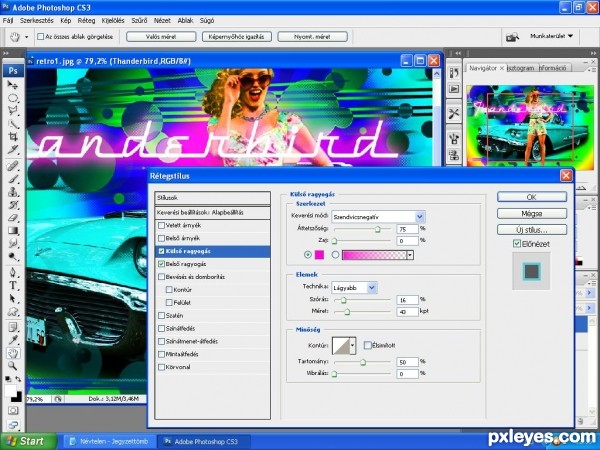Open the Technika dropdown
Viewport: 600px width, 450px height.
tap(372, 287)
